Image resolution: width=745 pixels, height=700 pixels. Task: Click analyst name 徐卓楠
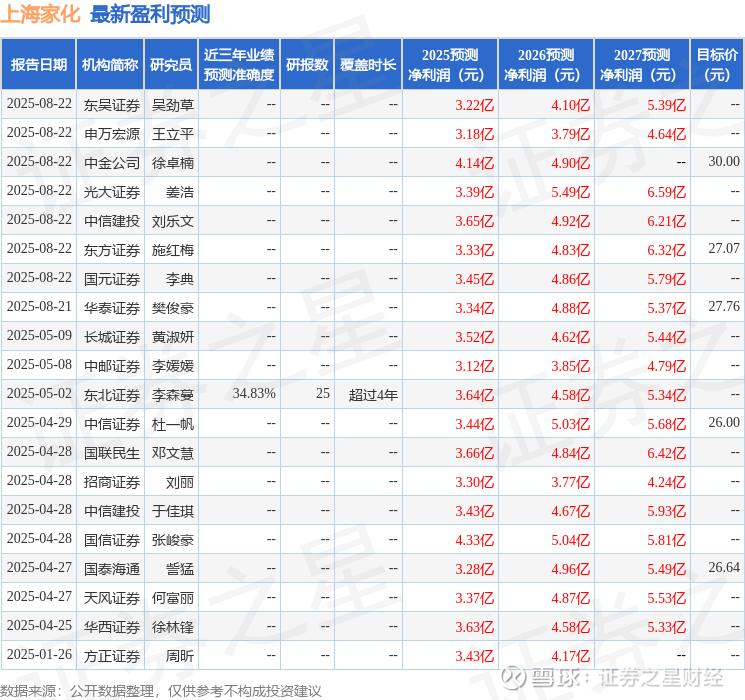pyautogui.click(x=172, y=163)
